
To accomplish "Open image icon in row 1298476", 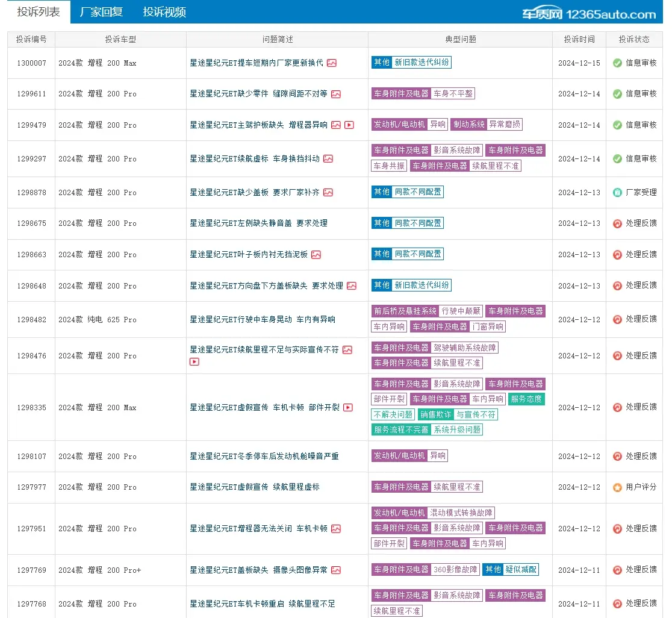I will tap(347, 350).
